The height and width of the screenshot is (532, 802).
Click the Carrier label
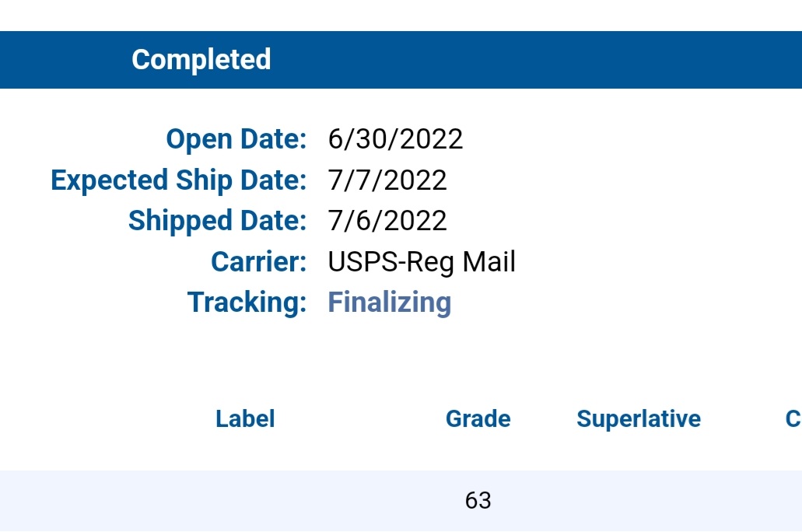pos(259,261)
